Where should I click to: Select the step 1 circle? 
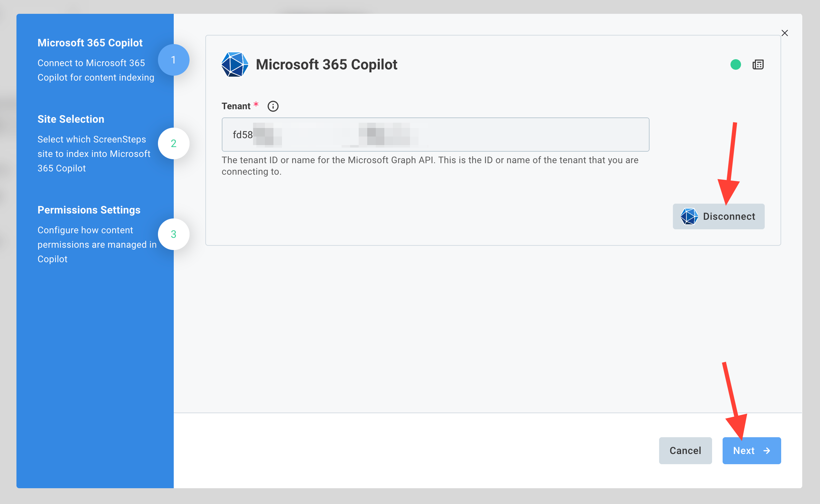tap(173, 60)
